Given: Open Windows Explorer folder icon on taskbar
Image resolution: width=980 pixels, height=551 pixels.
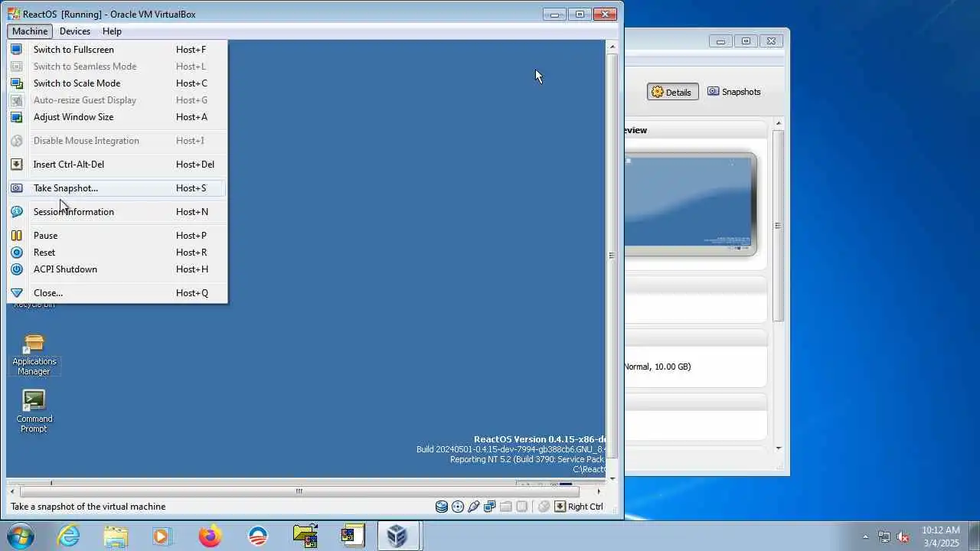Looking at the screenshot, I should click(x=116, y=536).
